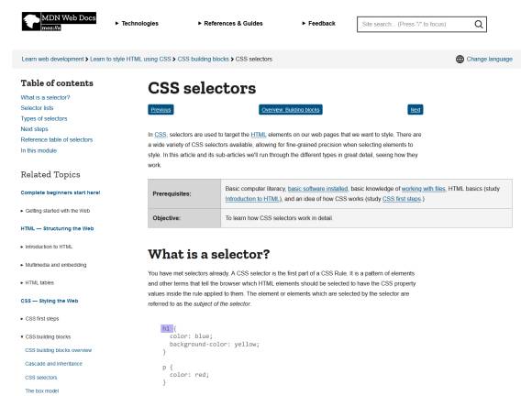The image size is (532, 396).
Task: Click the MDN Web Docs logo
Action: [x=59, y=21]
